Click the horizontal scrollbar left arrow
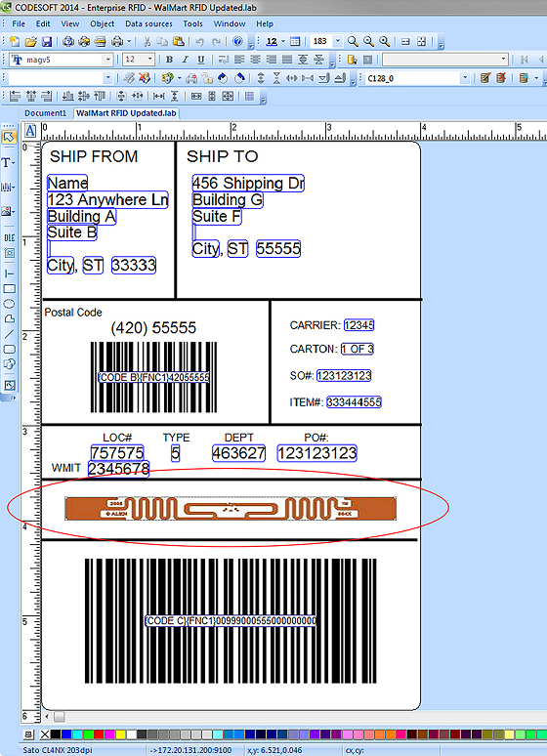This screenshot has height=756, width=547. pos(47,717)
